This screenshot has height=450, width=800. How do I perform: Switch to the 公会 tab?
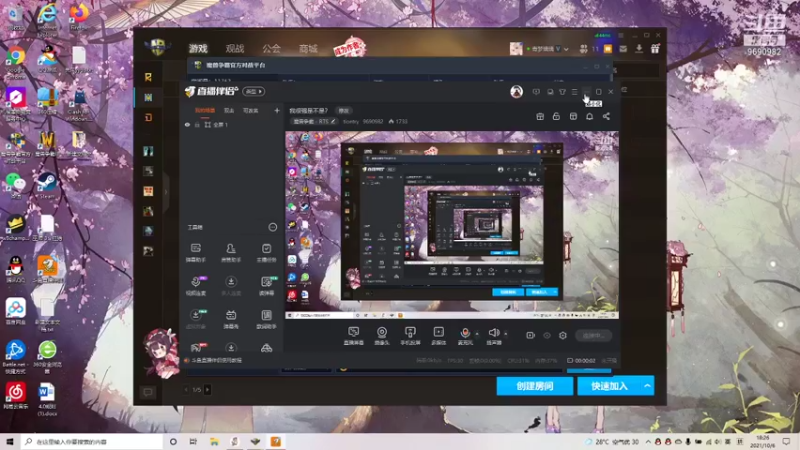pos(271,48)
